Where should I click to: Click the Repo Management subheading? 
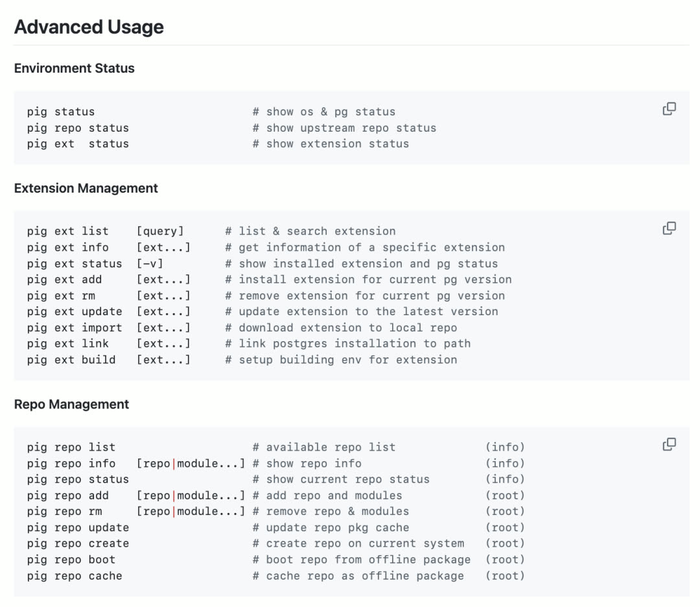pyautogui.click(x=72, y=404)
